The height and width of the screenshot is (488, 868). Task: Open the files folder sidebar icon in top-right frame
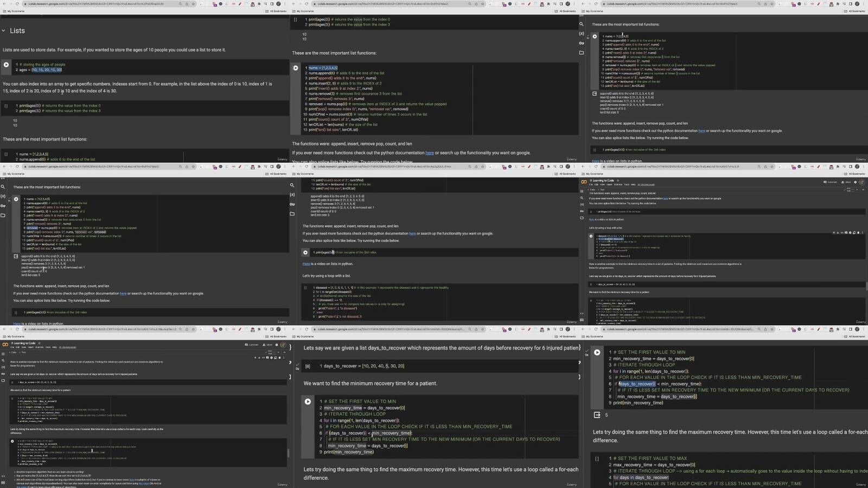pyautogui.click(x=582, y=53)
